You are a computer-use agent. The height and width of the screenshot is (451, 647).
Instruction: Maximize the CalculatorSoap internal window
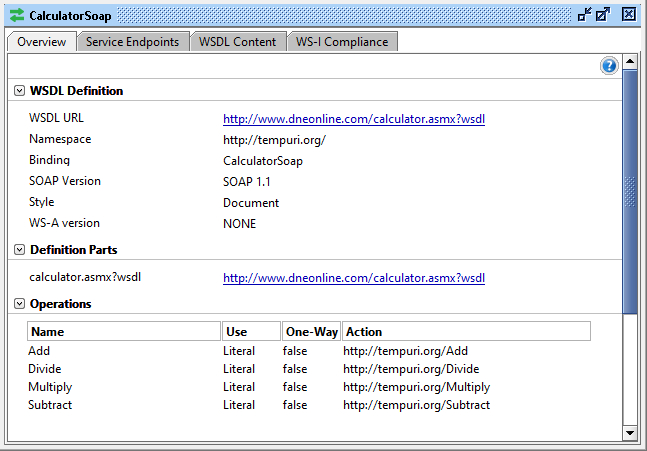pos(603,15)
